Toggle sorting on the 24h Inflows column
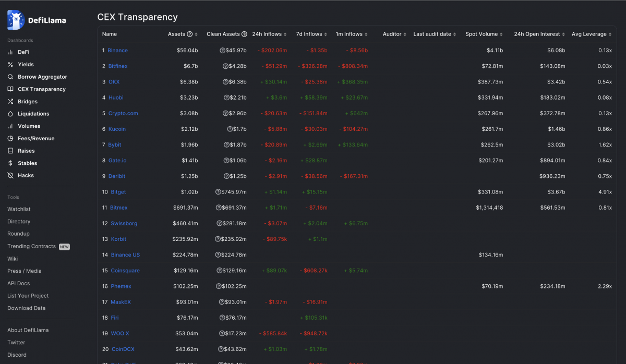626x364 pixels. 284,34
